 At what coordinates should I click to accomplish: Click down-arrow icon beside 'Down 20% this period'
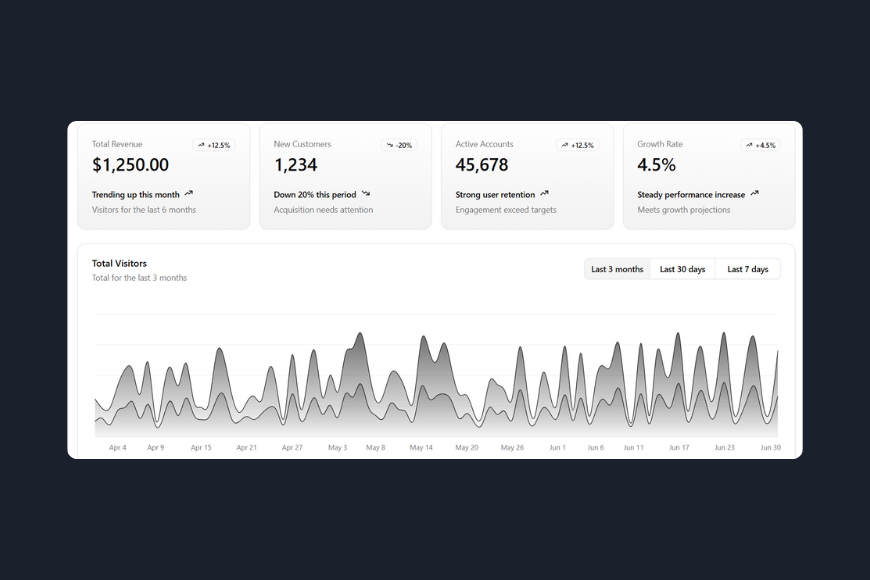366,194
